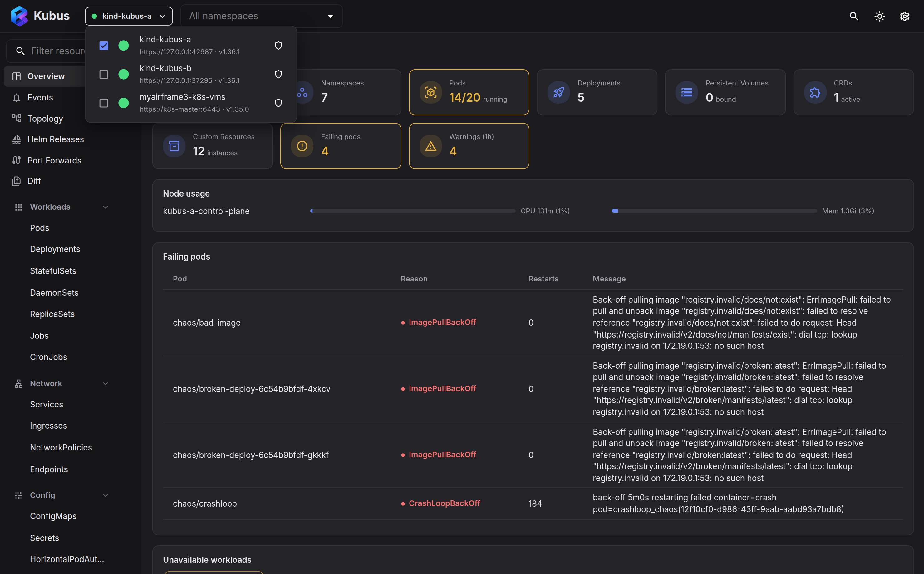Viewport: 924px width, 574px height.
Task: Go to Ingresses list
Action: [x=48, y=426]
